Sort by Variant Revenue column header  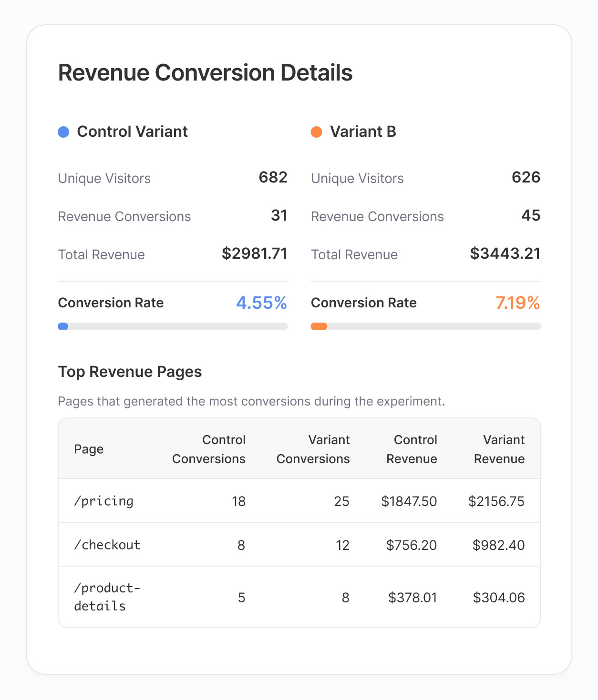[x=499, y=449]
